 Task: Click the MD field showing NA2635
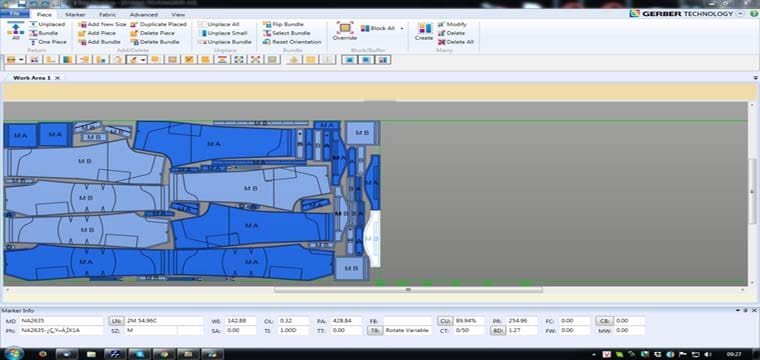tap(62, 321)
